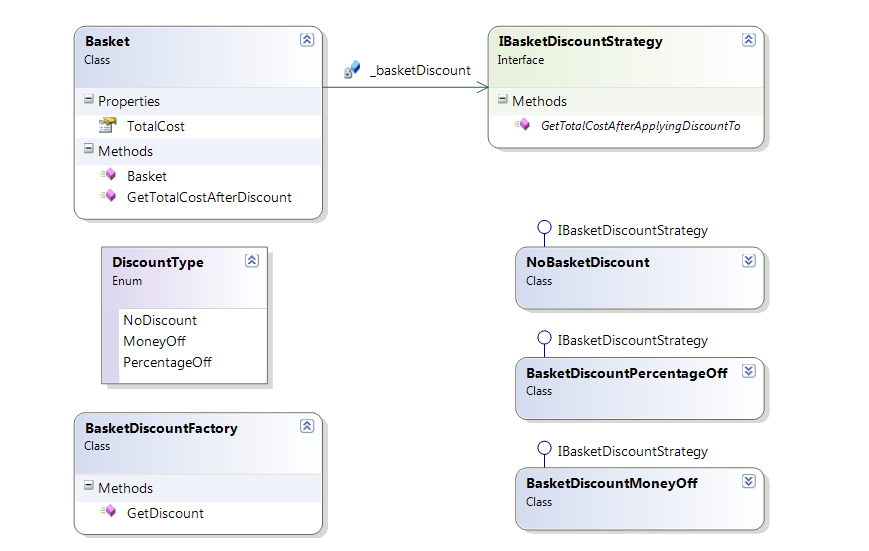The height and width of the screenshot is (551, 869).
Task: Click the _basketDiscount field icon
Action: tap(352, 70)
